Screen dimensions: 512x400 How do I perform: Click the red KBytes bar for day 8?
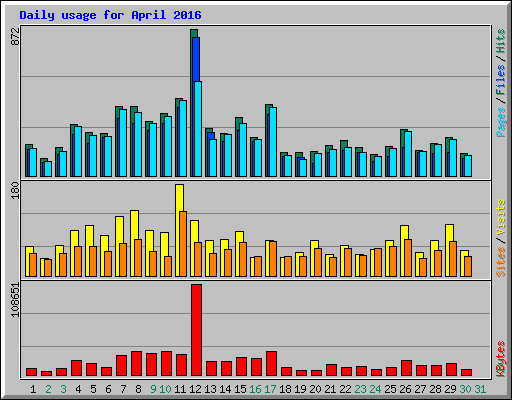click(136, 363)
